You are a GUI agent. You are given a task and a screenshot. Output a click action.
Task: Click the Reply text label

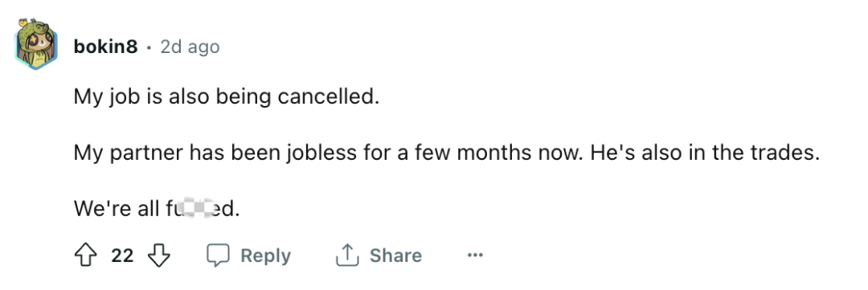pos(266,255)
